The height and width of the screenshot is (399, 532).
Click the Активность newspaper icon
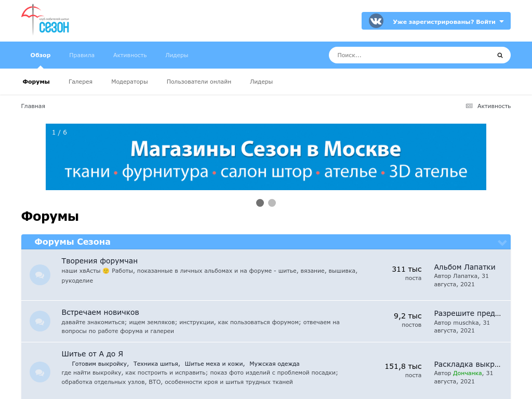(469, 106)
